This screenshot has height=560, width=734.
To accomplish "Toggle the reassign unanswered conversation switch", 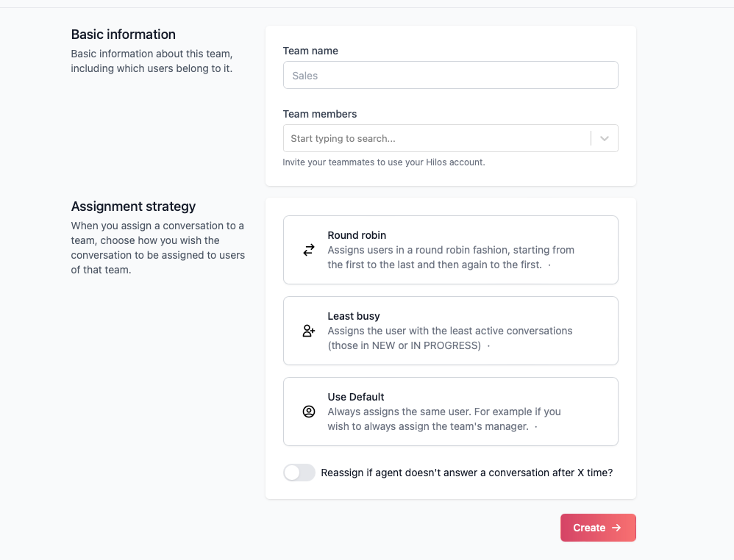I will pyautogui.click(x=299, y=473).
